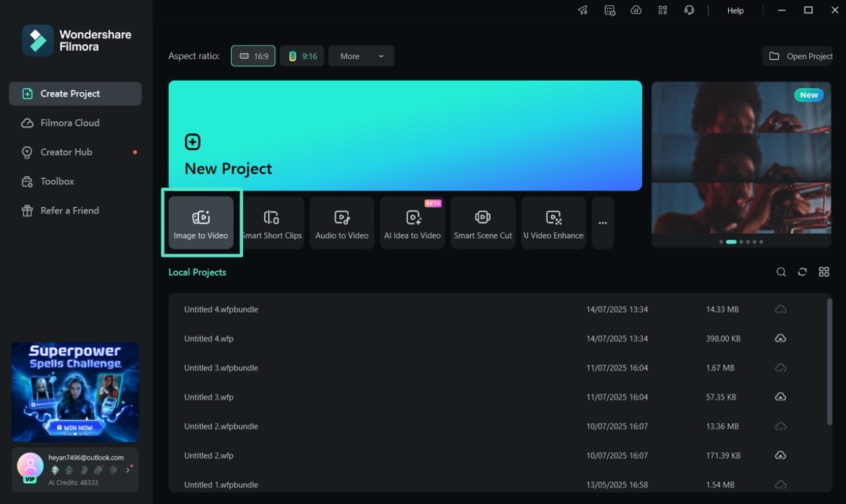Click the message icon beside the paper-plane
Screen dimensions: 846x504
tap(610, 10)
